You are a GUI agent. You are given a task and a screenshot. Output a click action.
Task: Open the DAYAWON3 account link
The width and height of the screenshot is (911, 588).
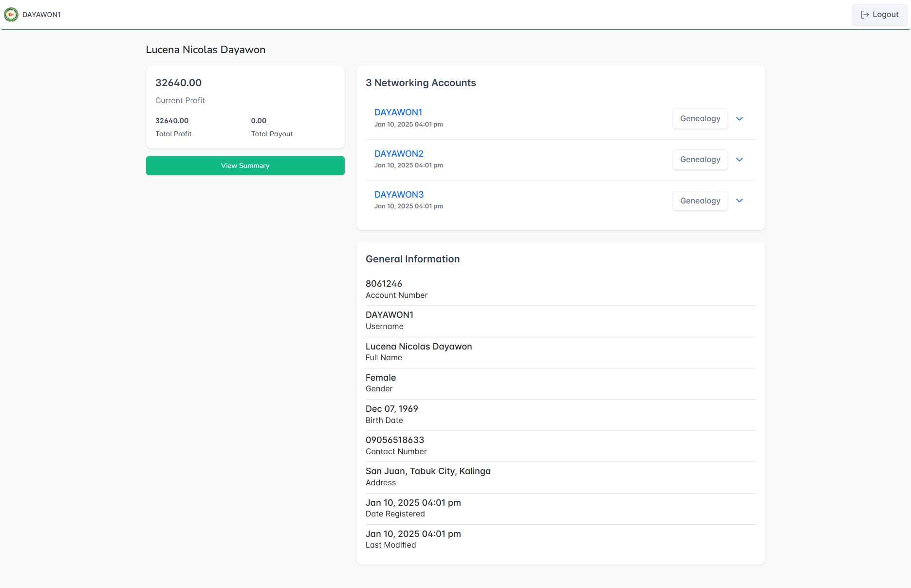[x=399, y=194]
